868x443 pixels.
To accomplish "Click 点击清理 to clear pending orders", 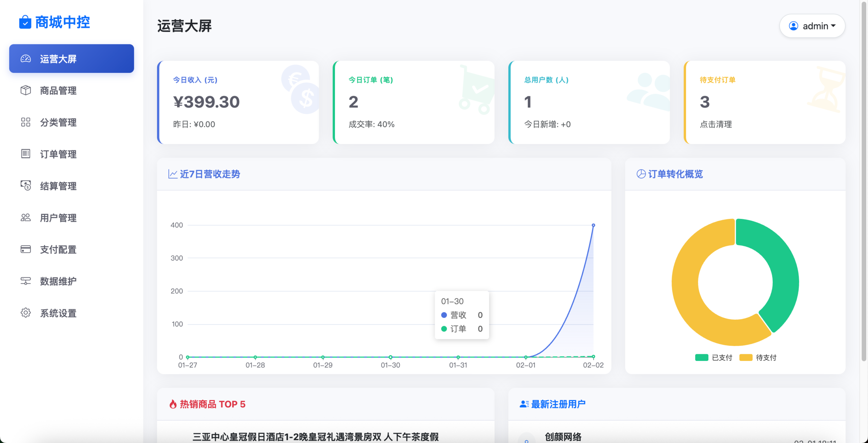I will (716, 124).
